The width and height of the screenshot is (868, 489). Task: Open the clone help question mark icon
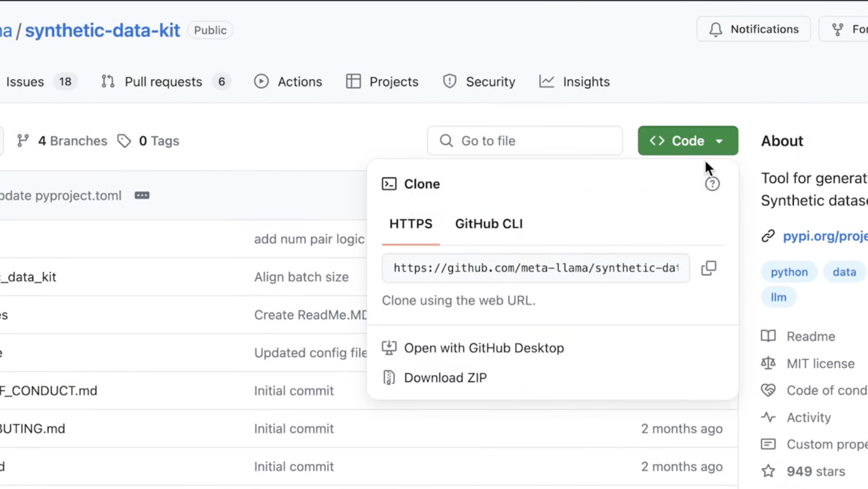point(712,184)
